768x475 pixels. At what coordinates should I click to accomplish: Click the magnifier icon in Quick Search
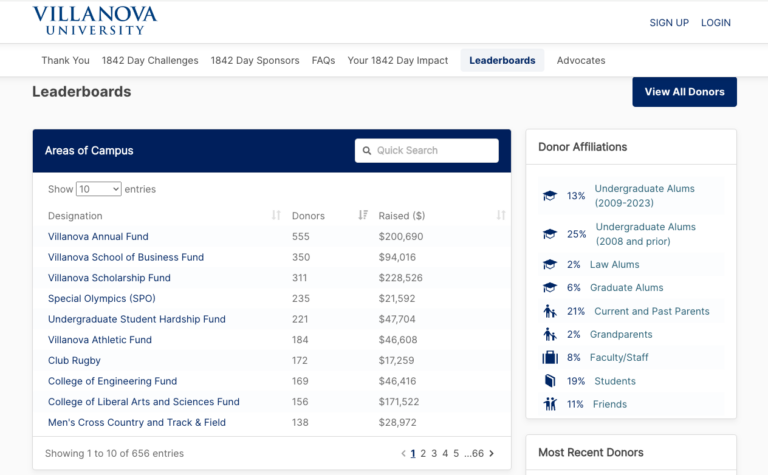366,151
